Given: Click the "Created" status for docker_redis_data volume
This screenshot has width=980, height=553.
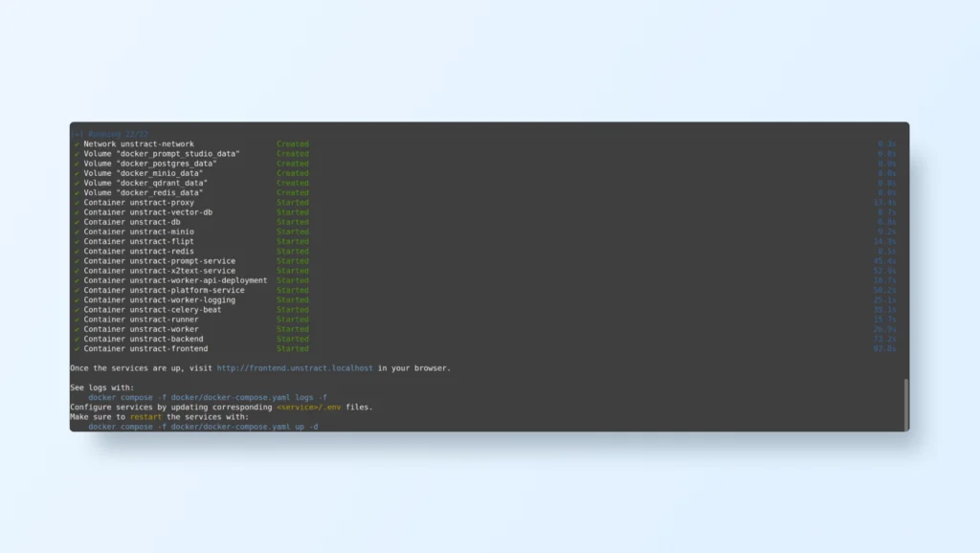Looking at the screenshot, I should point(293,193).
